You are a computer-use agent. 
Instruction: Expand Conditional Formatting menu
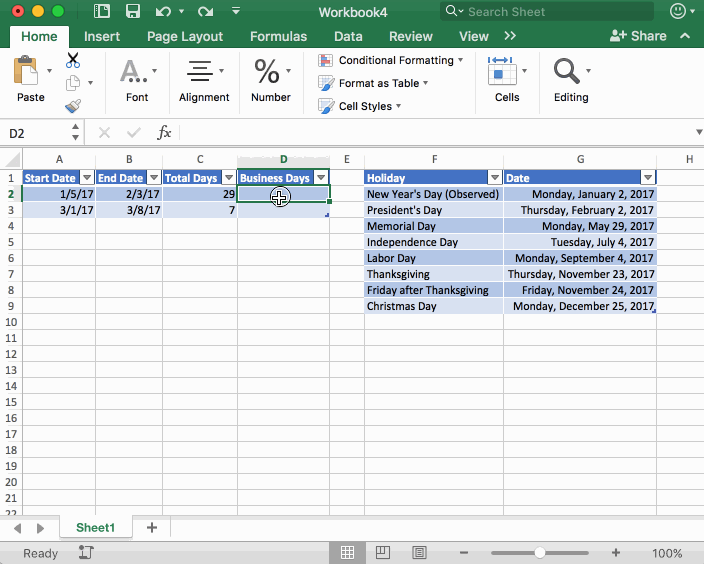461,60
